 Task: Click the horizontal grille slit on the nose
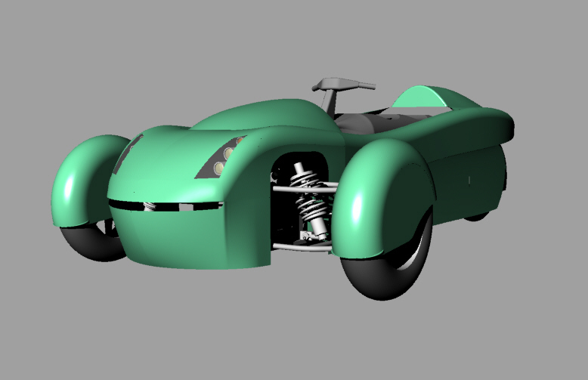click(165, 205)
